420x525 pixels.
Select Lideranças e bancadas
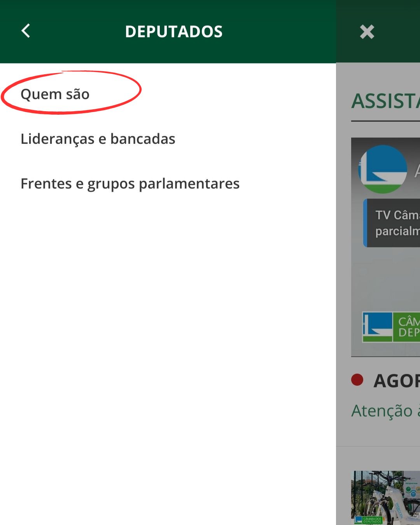tap(98, 139)
